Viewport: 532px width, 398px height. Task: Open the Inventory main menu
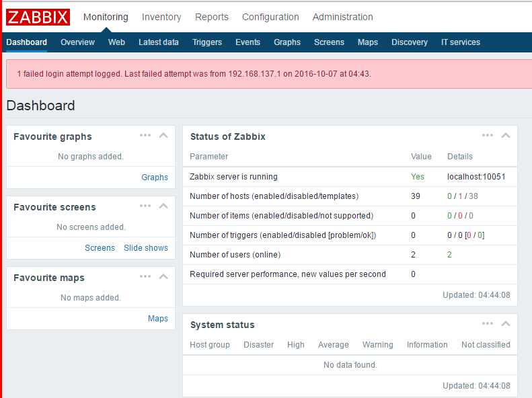161,17
